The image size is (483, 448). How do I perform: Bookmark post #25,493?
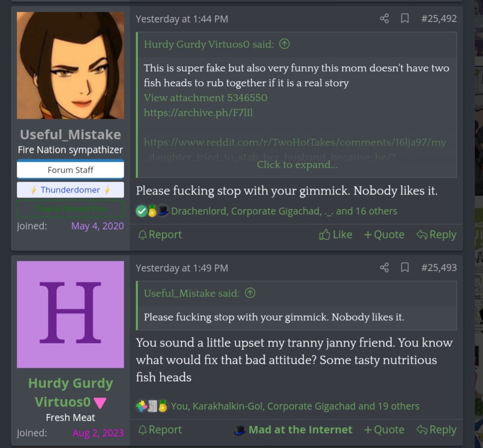tap(405, 267)
